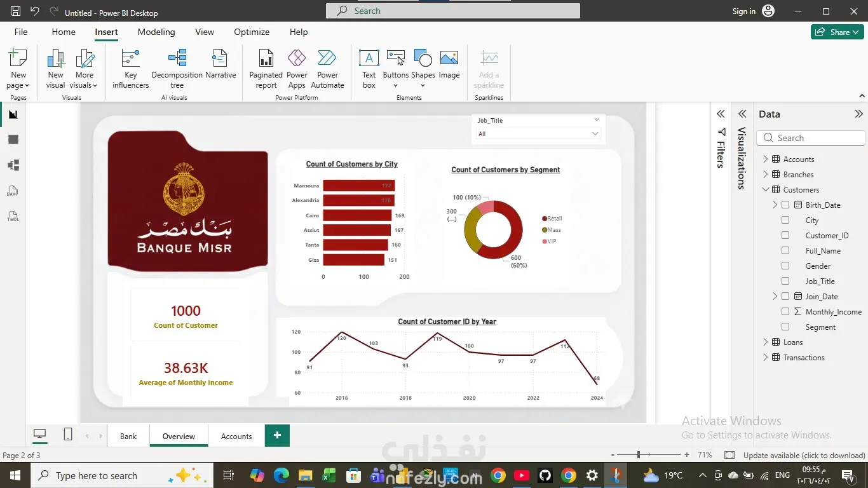Expand the Accounts table
Image resolution: width=868 pixels, height=488 pixels.
(765, 159)
